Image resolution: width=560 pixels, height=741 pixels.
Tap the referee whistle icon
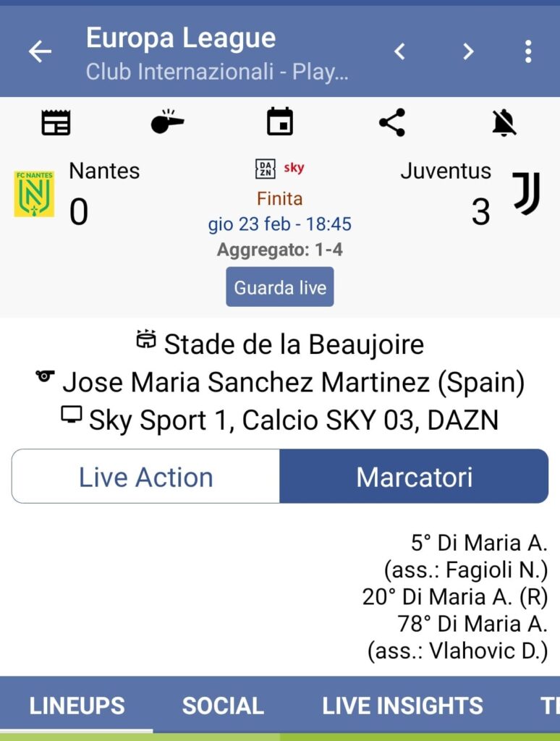tap(167, 123)
